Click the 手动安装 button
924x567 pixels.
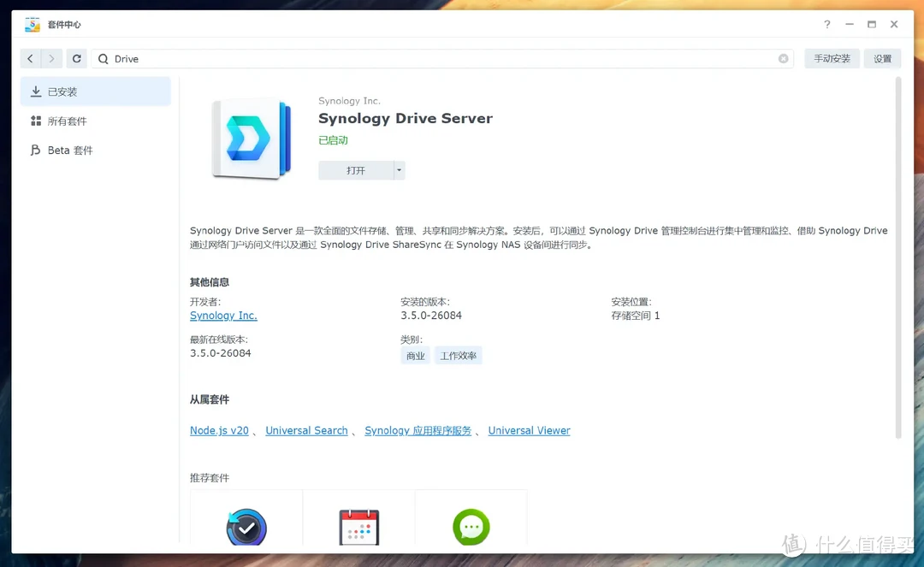(x=832, y=59)
